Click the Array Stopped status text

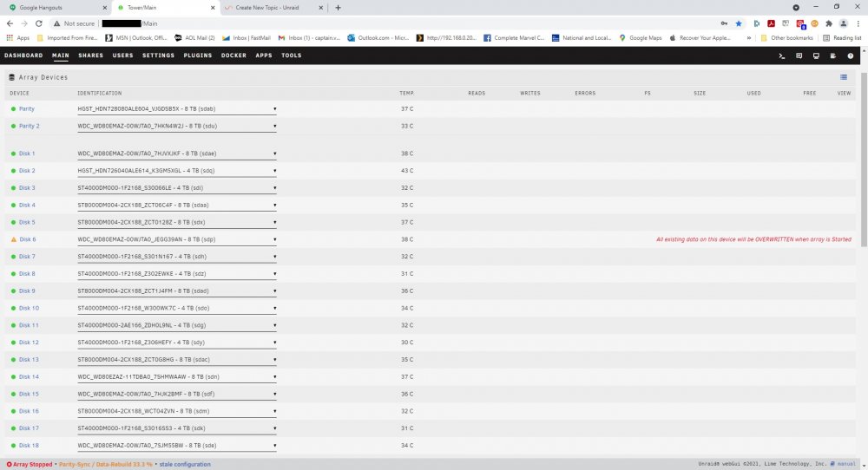(x=33, y=465)
